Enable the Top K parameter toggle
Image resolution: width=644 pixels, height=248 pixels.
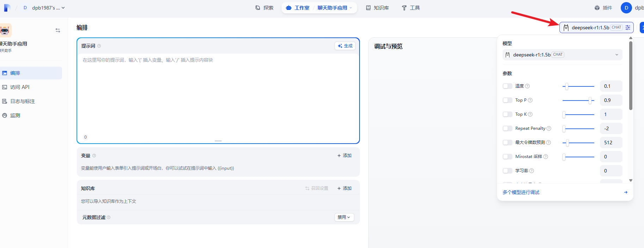pyautogui.click(x=508, y=114)
